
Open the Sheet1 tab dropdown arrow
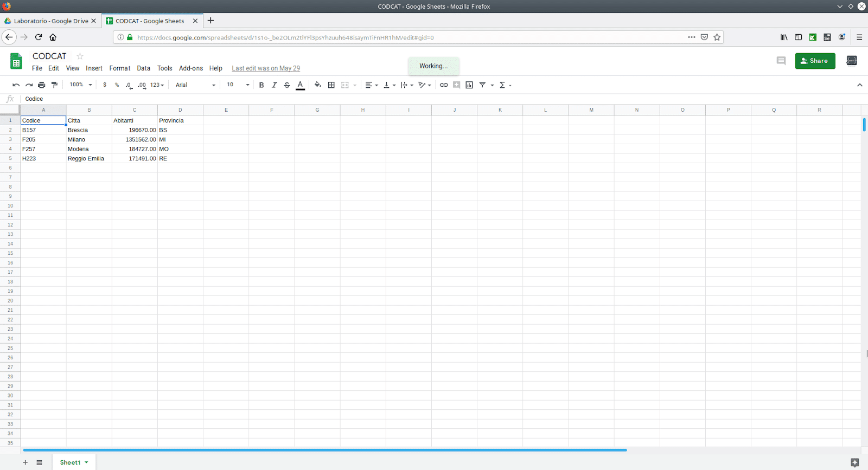pos(86,462)
